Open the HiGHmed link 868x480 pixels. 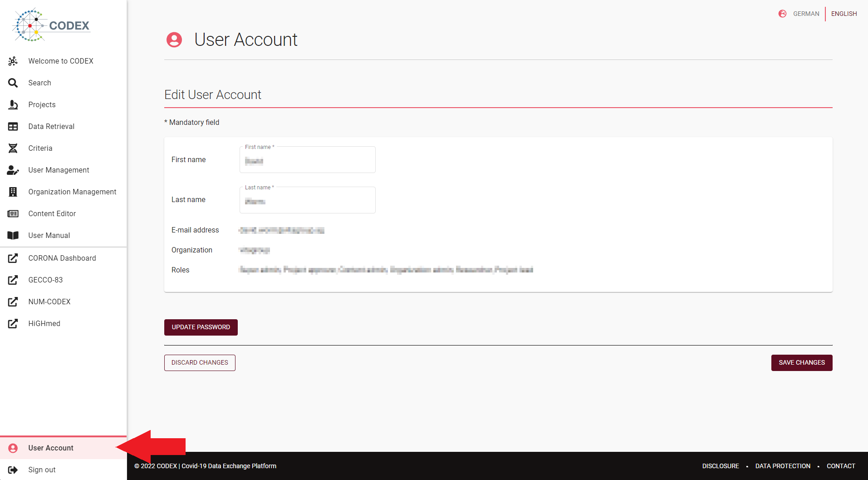(63, 323)
